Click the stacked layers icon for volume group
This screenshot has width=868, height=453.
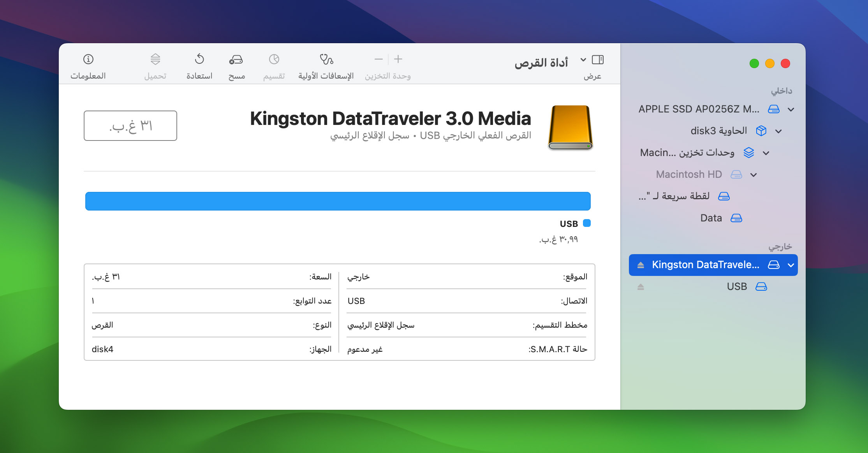tap(748, 153)
